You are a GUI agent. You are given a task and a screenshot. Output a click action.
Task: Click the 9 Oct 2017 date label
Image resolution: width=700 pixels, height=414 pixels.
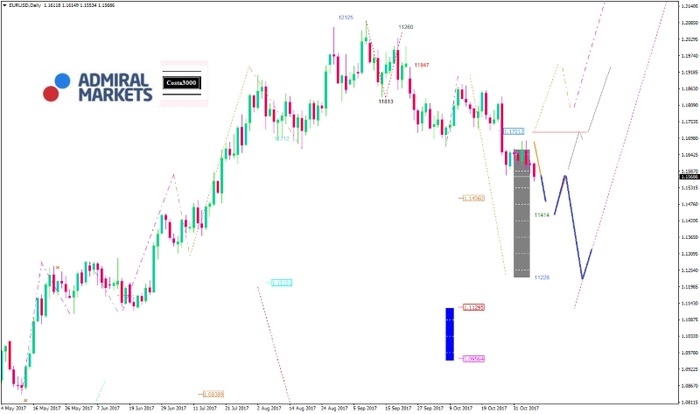tap(461, 408)
